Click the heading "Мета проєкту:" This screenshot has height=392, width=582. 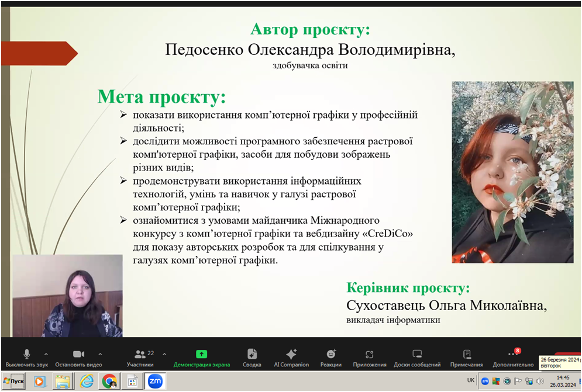(x=161, y=97)
